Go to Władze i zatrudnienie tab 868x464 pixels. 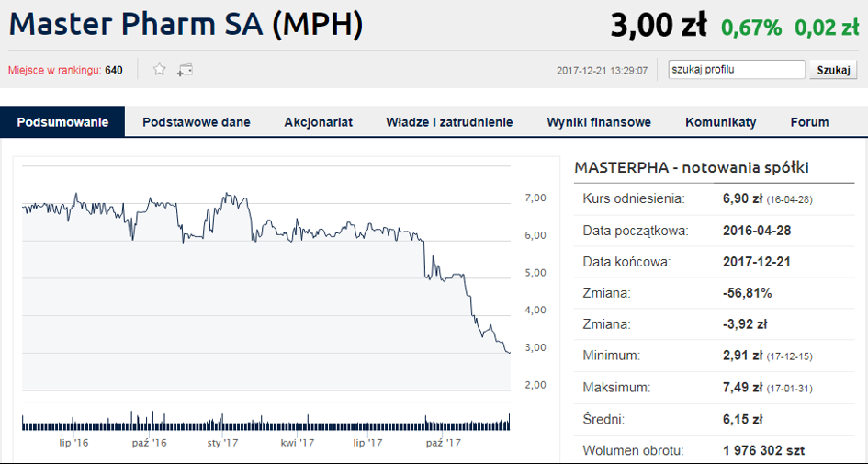449,122
